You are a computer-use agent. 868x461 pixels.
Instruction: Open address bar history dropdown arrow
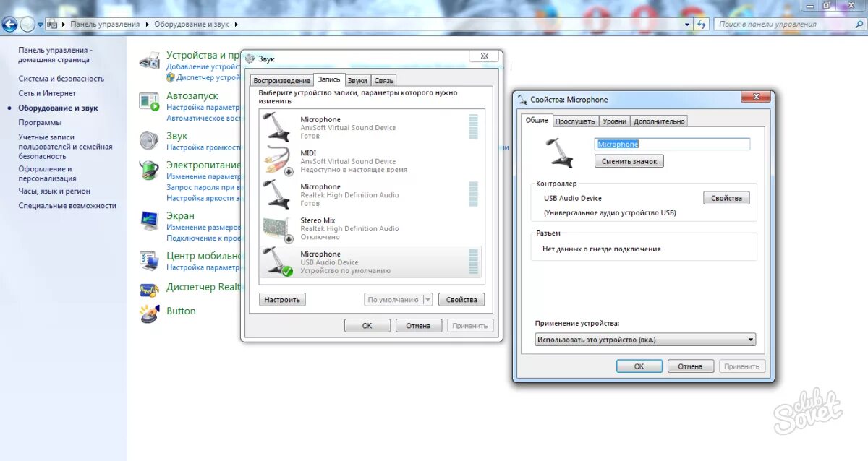(x=688, y=24)
